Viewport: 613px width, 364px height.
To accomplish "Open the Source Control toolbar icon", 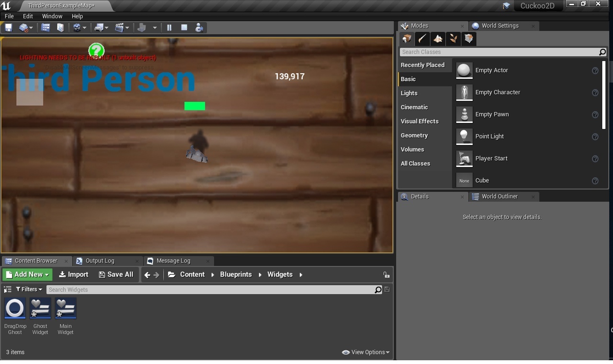I will 23,28.
